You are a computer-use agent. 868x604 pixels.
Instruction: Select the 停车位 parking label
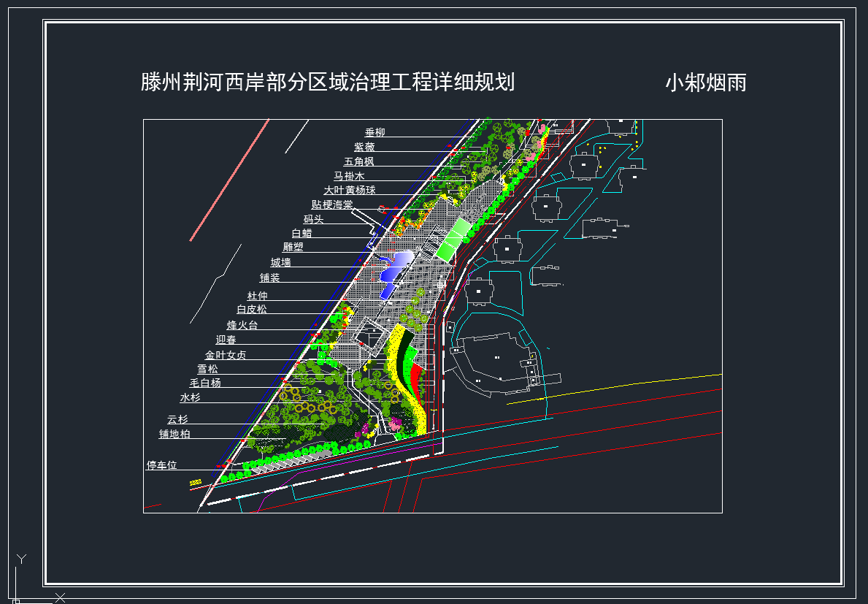pyautogui.click(x=161, y=465)
